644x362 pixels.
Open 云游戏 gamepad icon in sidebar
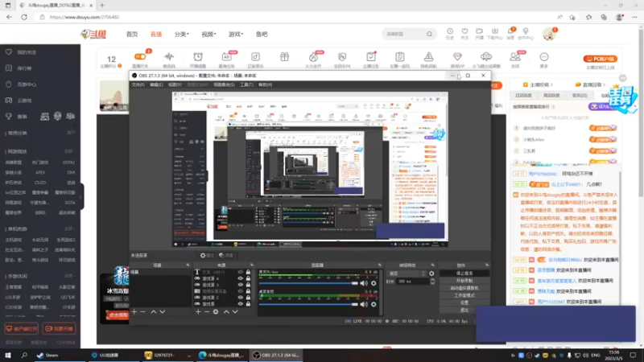(x=9, y=100)
